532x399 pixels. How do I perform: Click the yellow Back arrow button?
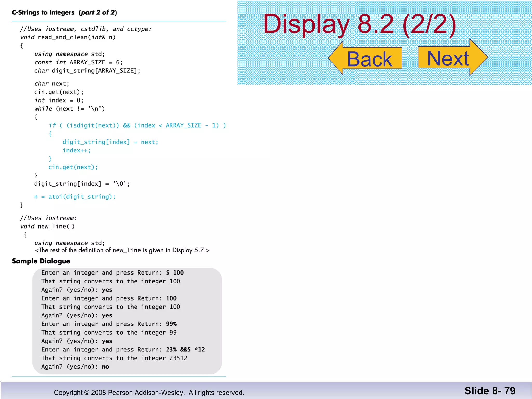coord(365,58)
